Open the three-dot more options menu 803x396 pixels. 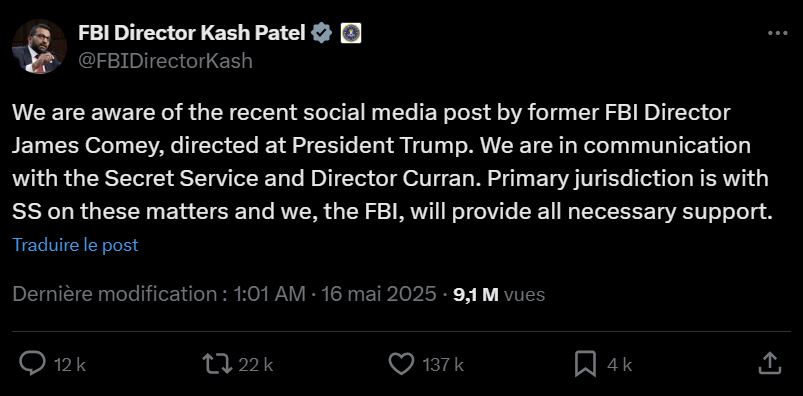[x=777, y=33]
